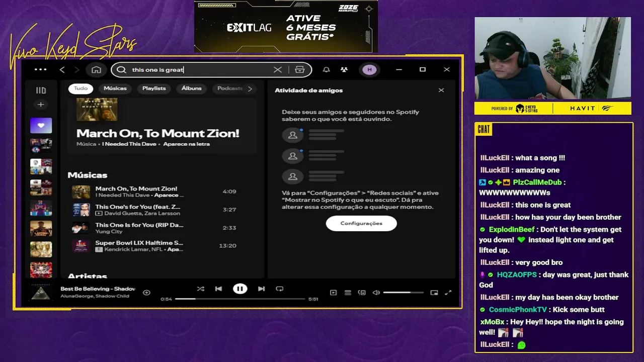
Task: Select the Podcasts filter chip
Action: 229,88
